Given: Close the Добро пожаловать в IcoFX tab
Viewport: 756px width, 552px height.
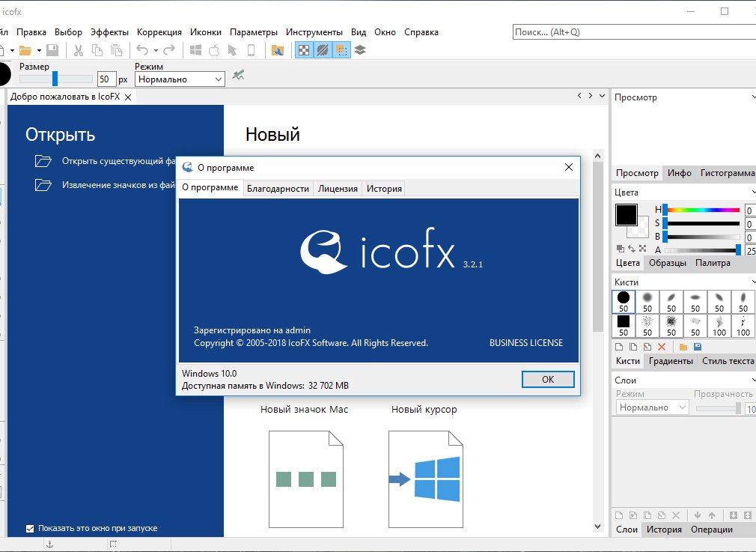Looking at the screenshot, I should click(x=128, y=97).
